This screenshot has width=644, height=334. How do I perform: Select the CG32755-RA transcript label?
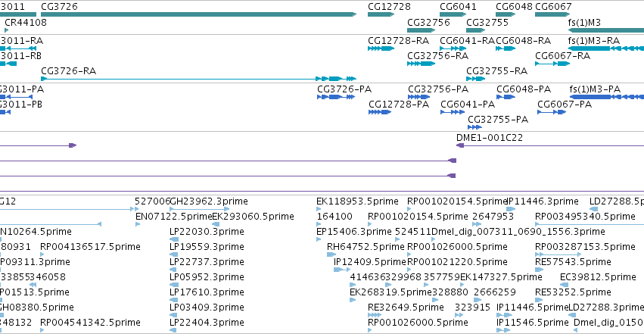[x=496, y=70]
